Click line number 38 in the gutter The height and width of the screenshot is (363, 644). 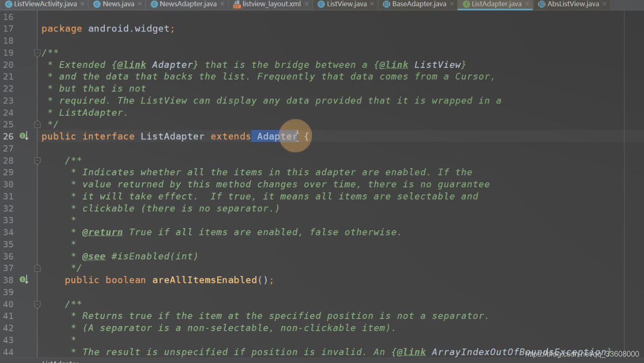pyautogui.click(x=8, y=280)
